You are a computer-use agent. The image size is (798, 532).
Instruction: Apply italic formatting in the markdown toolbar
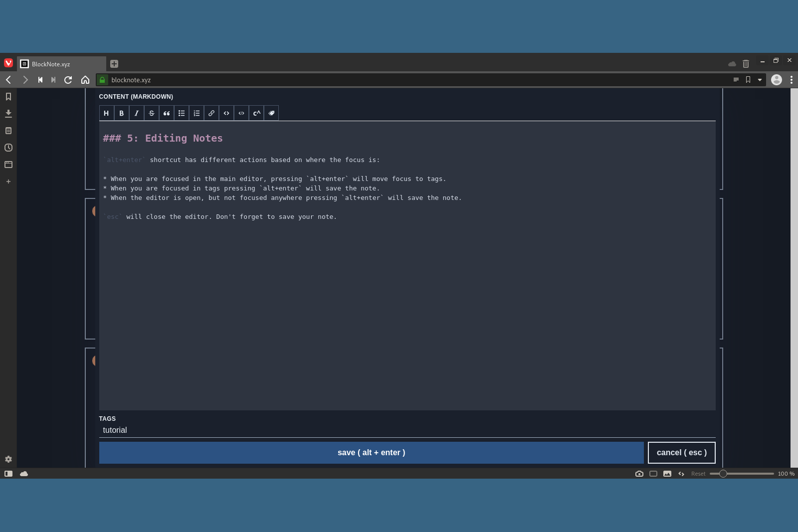[x=136, y=113]
